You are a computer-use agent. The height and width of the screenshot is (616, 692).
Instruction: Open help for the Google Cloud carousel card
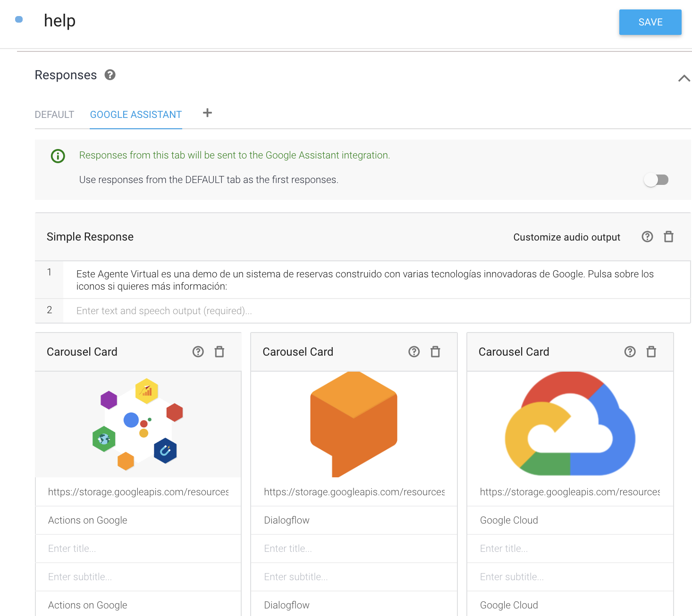point(630,352)
